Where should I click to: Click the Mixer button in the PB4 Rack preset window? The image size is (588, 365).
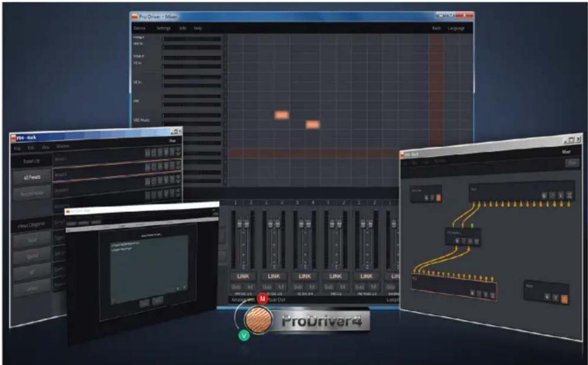[172, 141]
